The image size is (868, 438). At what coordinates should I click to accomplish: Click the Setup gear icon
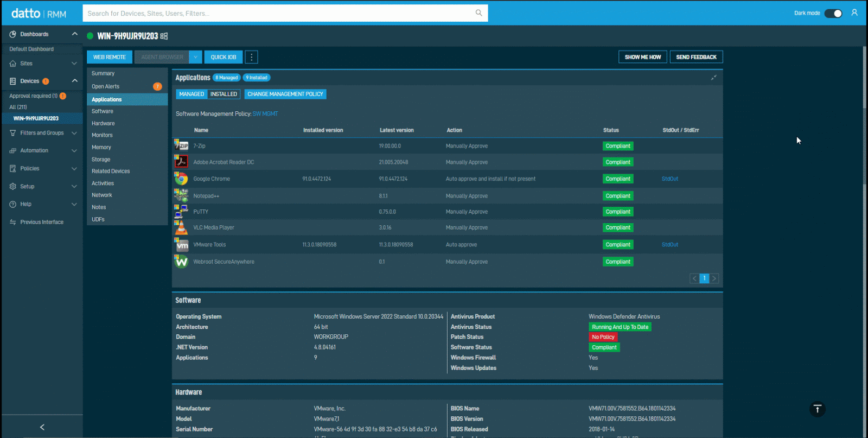pos(12,187)
